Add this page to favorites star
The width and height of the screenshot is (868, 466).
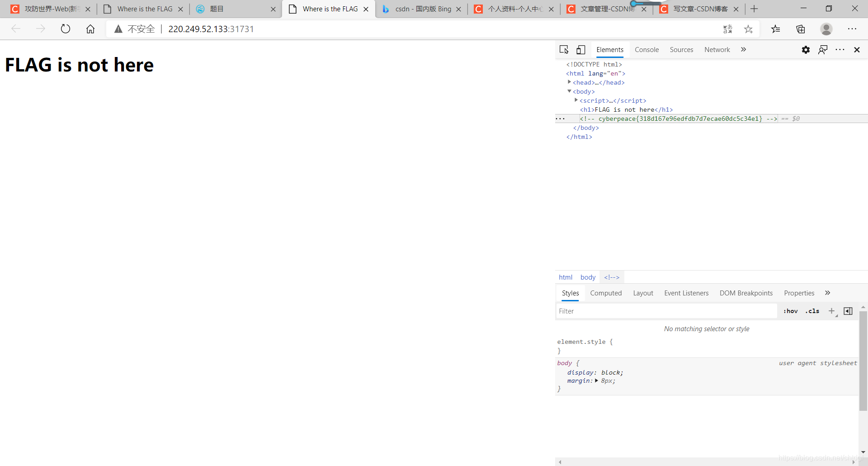click(748, 29)
